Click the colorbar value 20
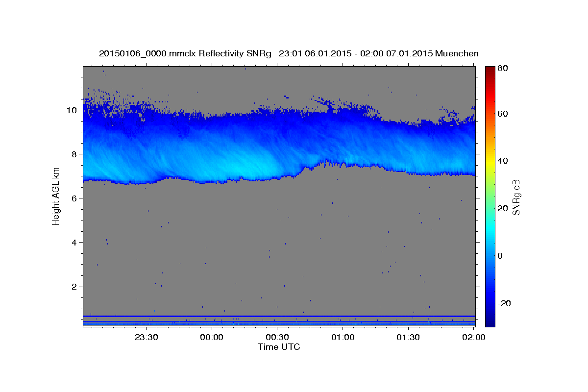588x392 pixels. 502,208
